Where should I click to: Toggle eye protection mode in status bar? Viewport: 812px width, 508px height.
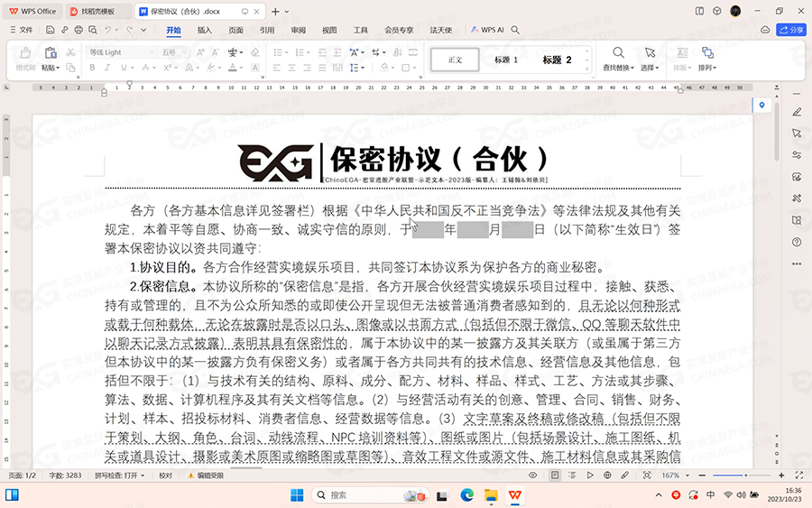(x=532, y=475)
